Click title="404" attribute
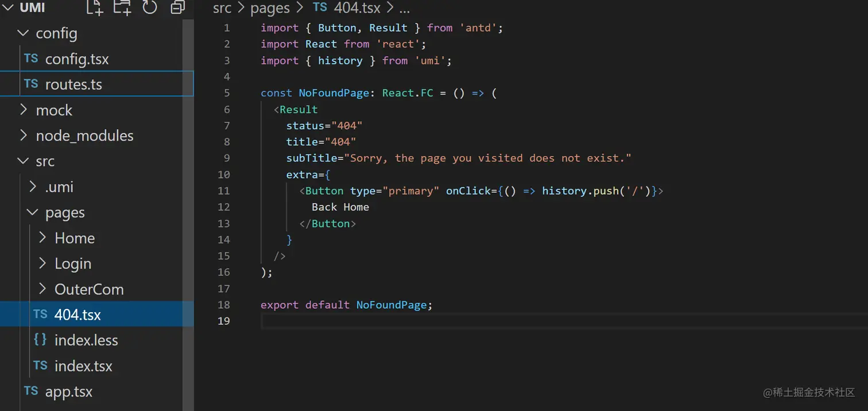 pyautogui.click(x=321, y=142)
